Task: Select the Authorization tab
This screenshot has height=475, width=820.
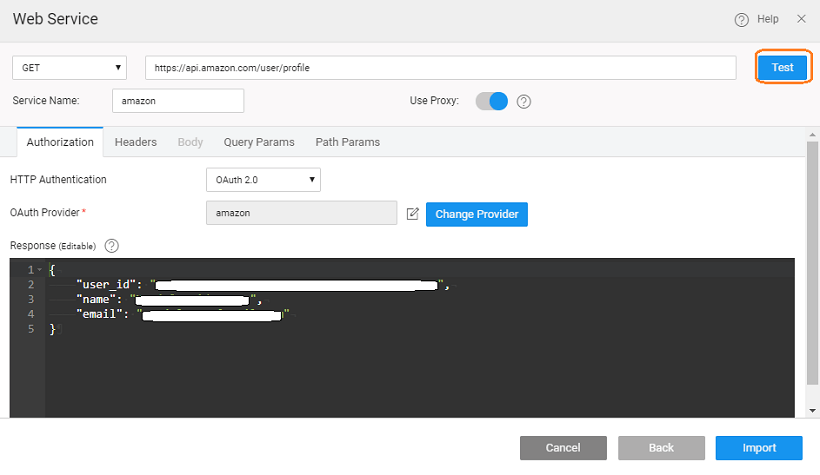Action: 60,142
